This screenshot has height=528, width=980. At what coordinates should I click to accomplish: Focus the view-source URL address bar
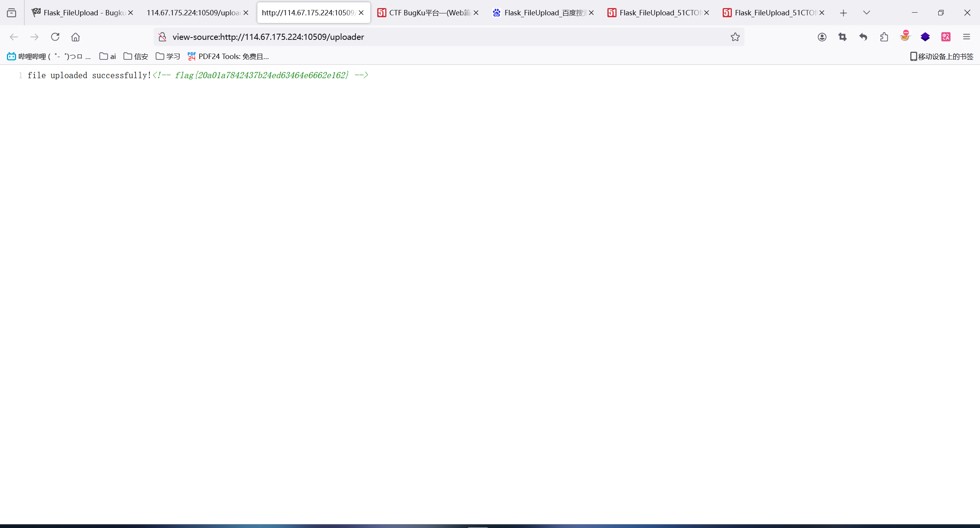click(x=448, y=37)
